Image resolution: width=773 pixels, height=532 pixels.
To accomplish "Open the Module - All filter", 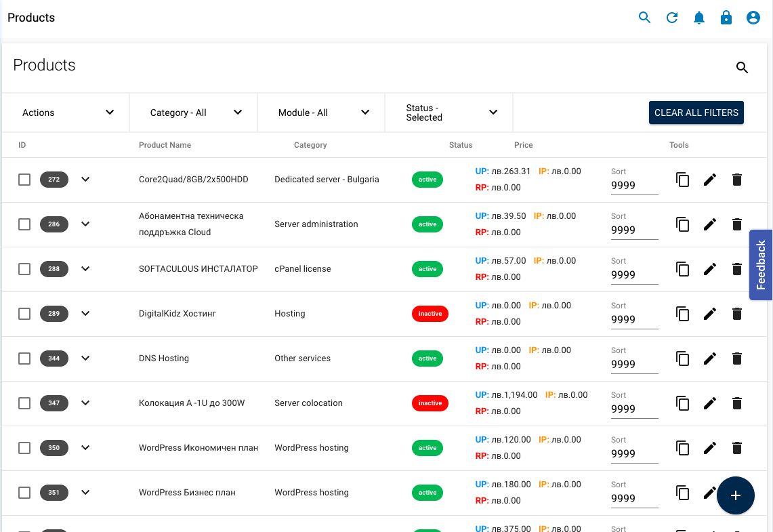I will click(x=320, y=112).
